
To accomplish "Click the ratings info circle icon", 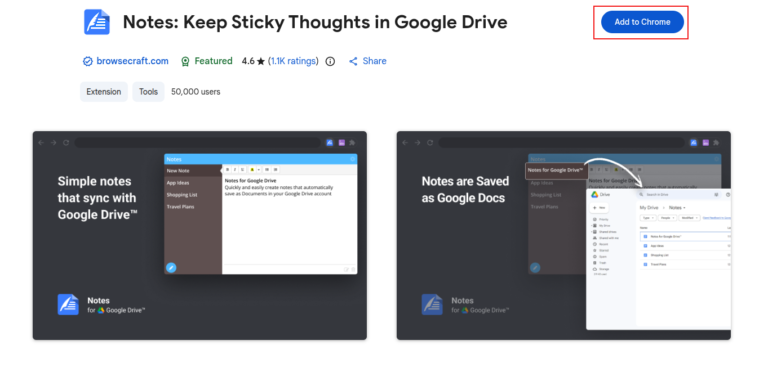I will 331,61.
